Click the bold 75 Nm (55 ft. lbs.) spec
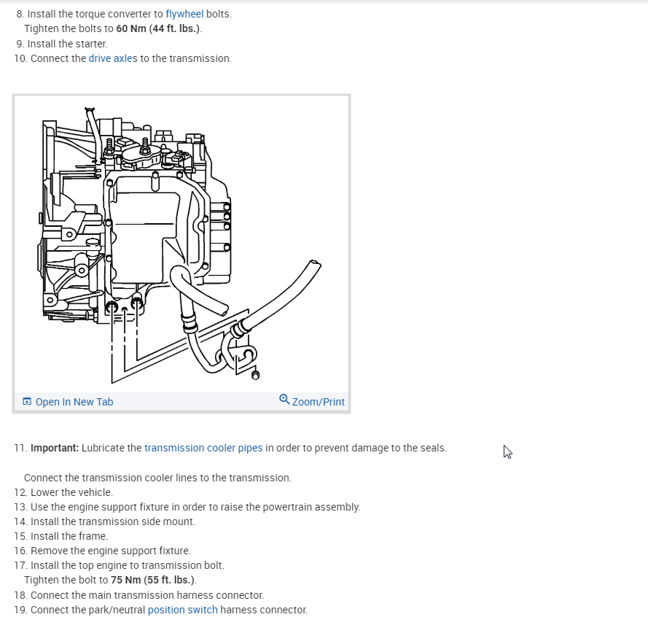Screen dimensions: 648x644 tap(153, 580)
